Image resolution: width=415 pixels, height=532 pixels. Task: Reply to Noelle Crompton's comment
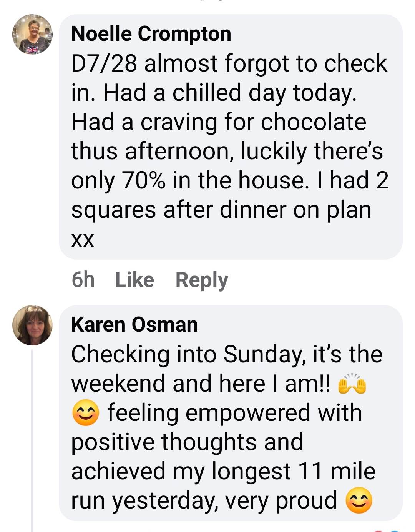click(x=202, y=280)
